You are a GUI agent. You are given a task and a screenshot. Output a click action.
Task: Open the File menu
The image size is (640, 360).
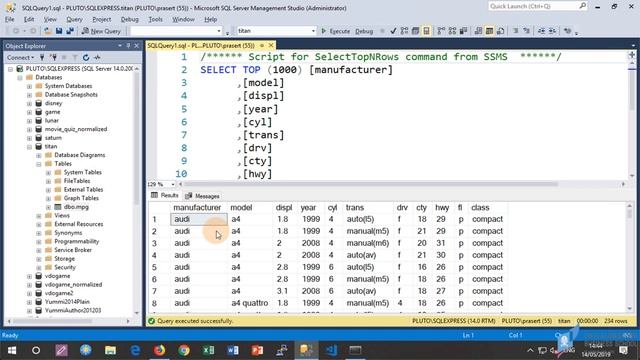[9, 19]
